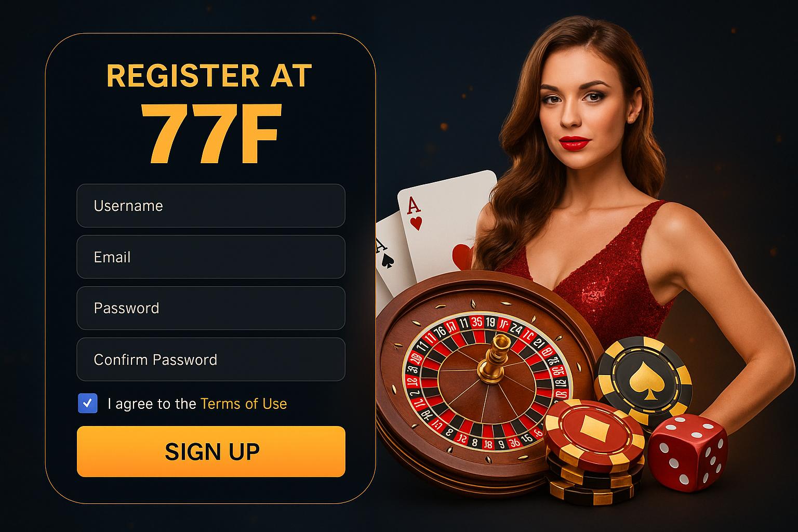Click the Confirm Password field
Screen dimensions: 798x532
(x=211, y=360)
